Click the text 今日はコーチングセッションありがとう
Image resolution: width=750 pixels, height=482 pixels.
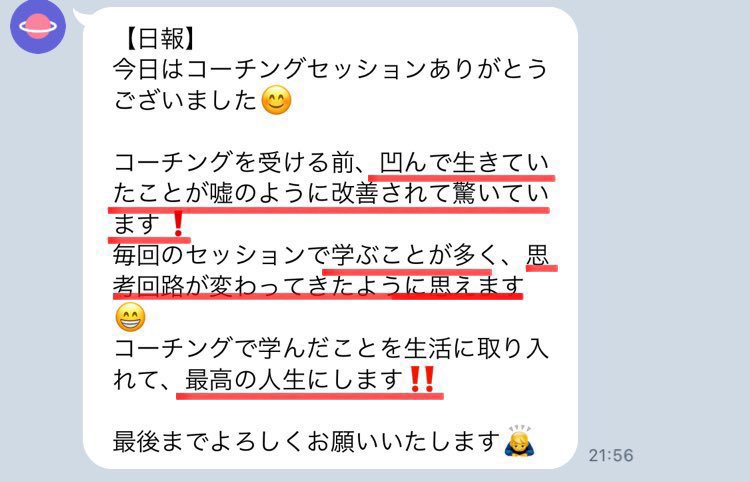(x=330, y=69)
